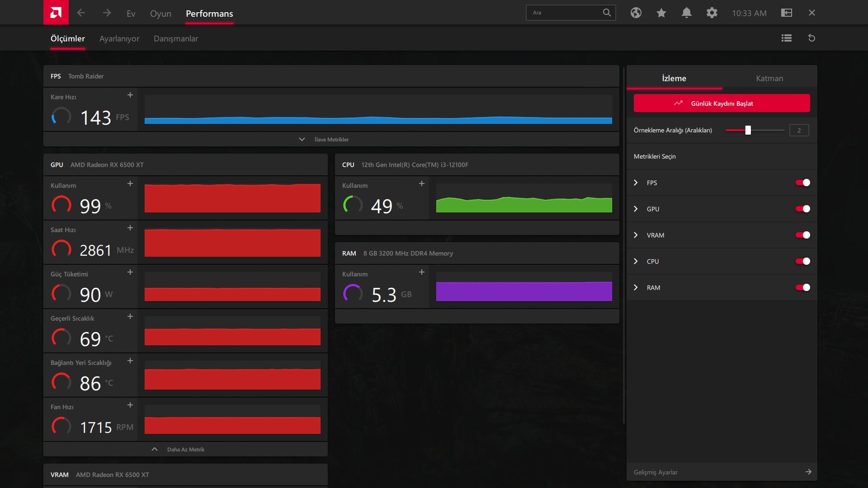
Task: Disable the VRAM metric toggle
Action: pos(802,235)
